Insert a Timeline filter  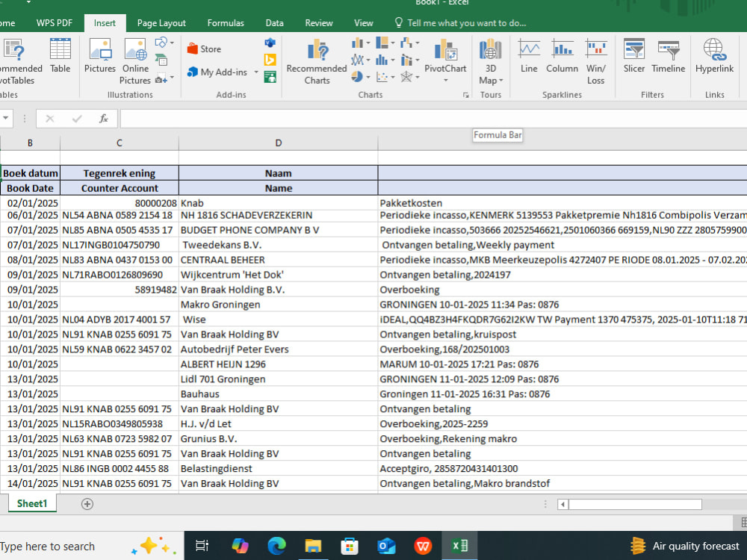coord(669,56)
